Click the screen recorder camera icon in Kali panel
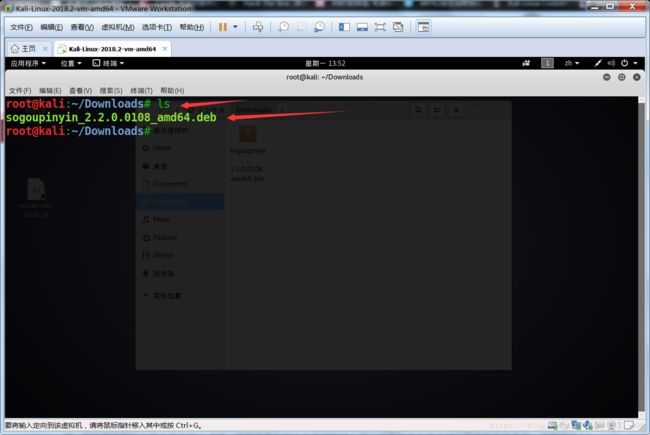 tap(526, 63)
